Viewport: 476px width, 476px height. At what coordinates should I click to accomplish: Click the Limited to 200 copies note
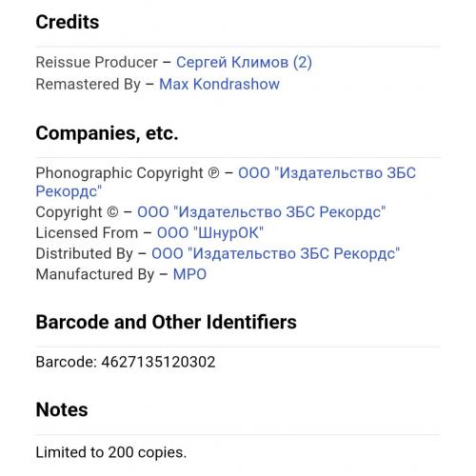(x=111, y=452)
